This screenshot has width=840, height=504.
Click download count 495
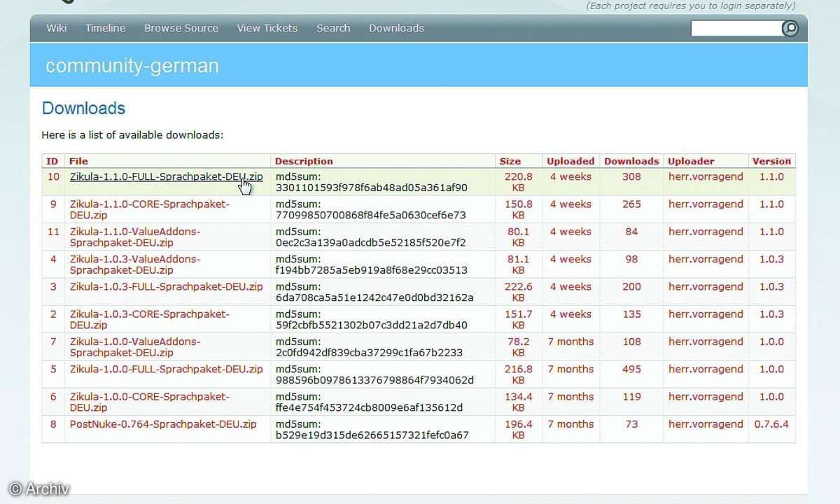631,370
